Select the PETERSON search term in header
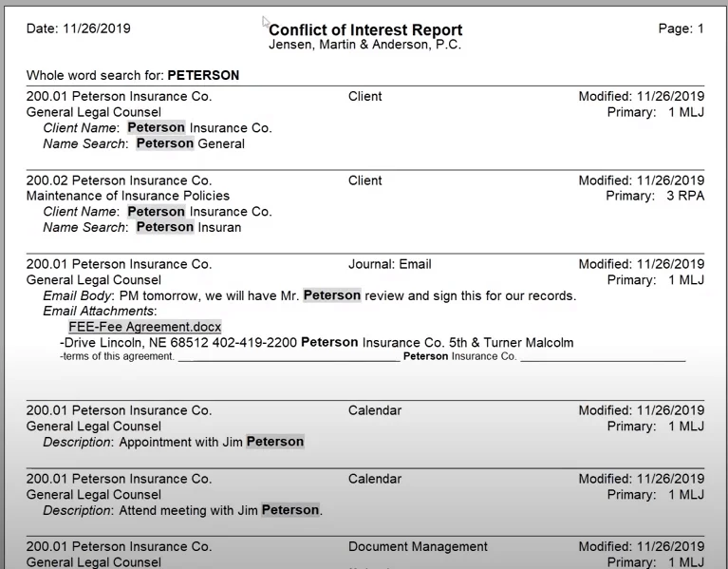Screen dimensions: 728x569 [203, 75]
